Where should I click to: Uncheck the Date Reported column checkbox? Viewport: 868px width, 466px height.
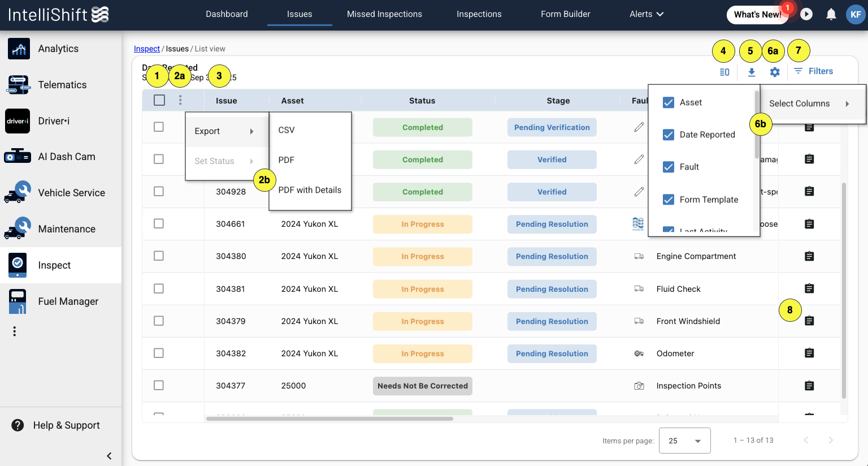(x=669, y=135)
